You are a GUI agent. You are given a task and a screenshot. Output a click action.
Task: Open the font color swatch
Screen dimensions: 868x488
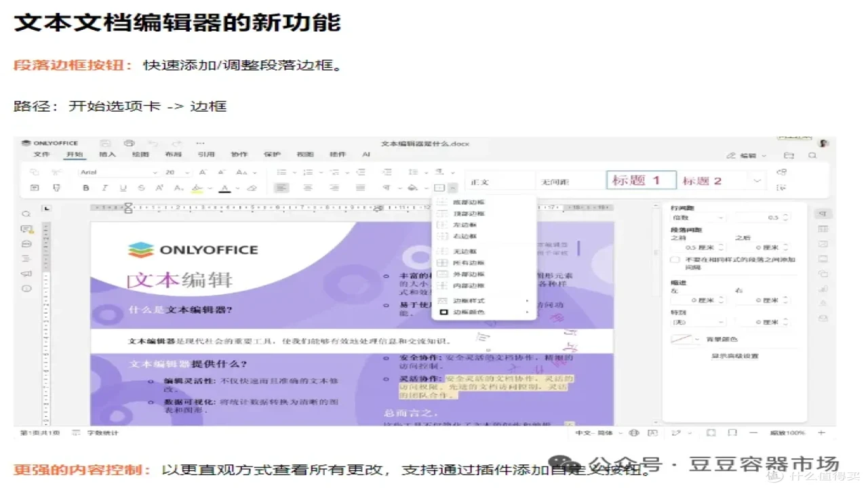pos(224,188)
